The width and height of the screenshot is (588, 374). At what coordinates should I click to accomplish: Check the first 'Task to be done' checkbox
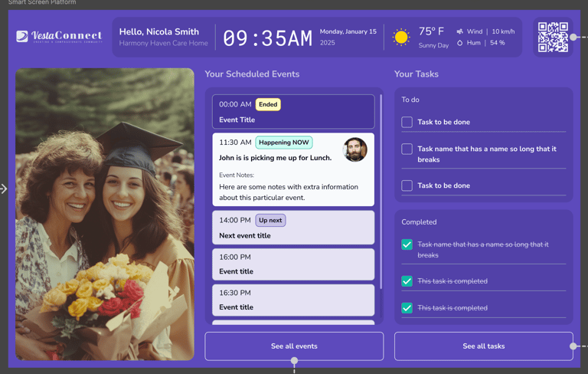click(407, 122)
